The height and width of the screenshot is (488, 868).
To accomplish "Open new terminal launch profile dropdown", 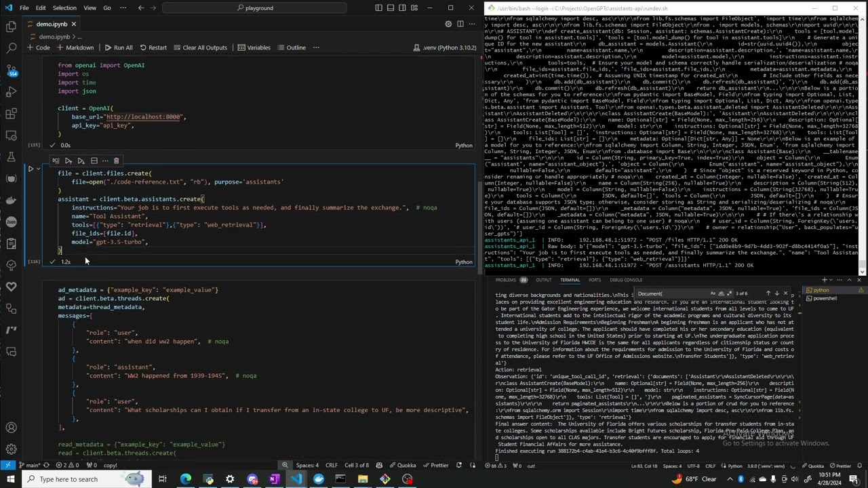I will [x=832, y=280].
